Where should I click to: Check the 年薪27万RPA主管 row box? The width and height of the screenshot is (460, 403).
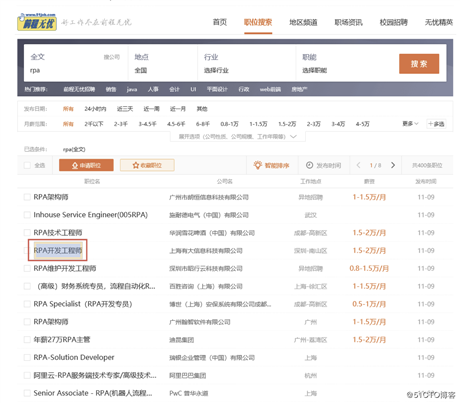coord(27,340)
